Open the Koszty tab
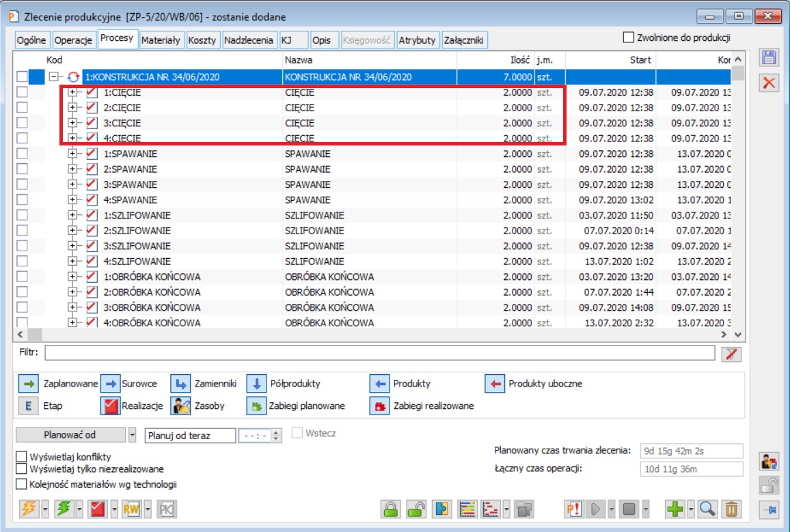This screenshot has width=790, height=532. (202, 40)
